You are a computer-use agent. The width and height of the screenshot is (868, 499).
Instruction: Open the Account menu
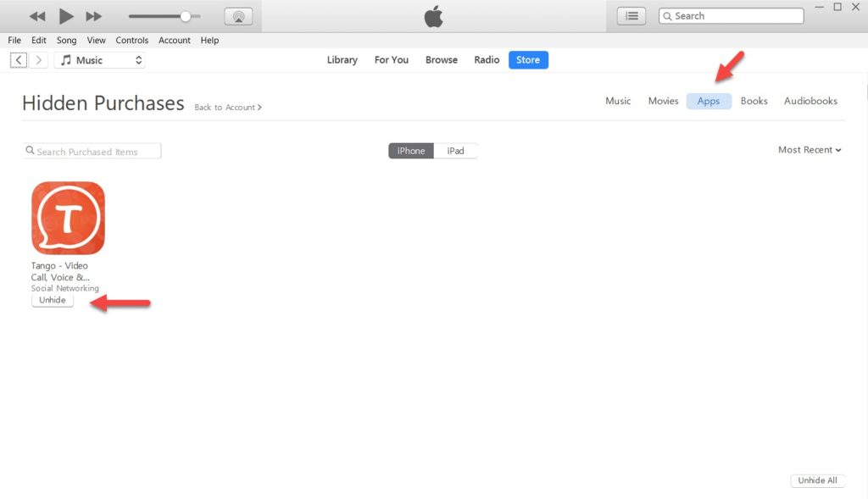[x=175, y=40]
